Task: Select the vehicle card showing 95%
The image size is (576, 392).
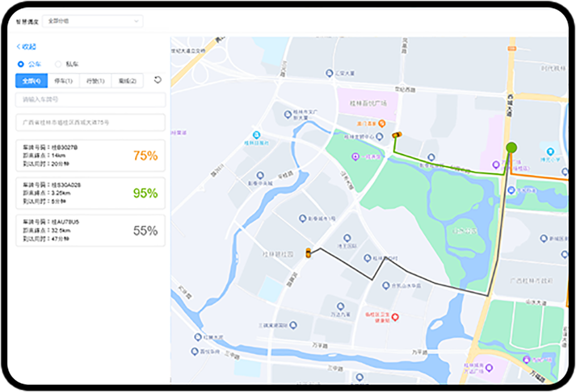Action: tap(90, 193)
